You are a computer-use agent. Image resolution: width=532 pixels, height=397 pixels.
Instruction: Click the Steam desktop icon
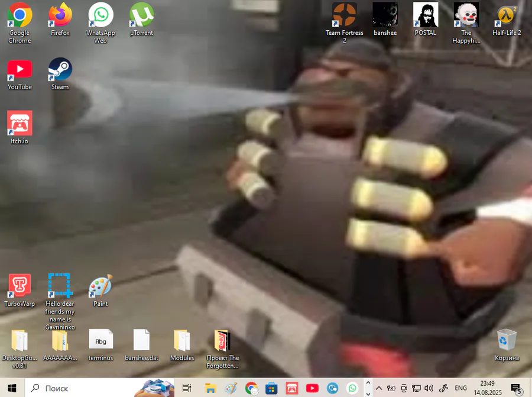(x=60, y=74)
